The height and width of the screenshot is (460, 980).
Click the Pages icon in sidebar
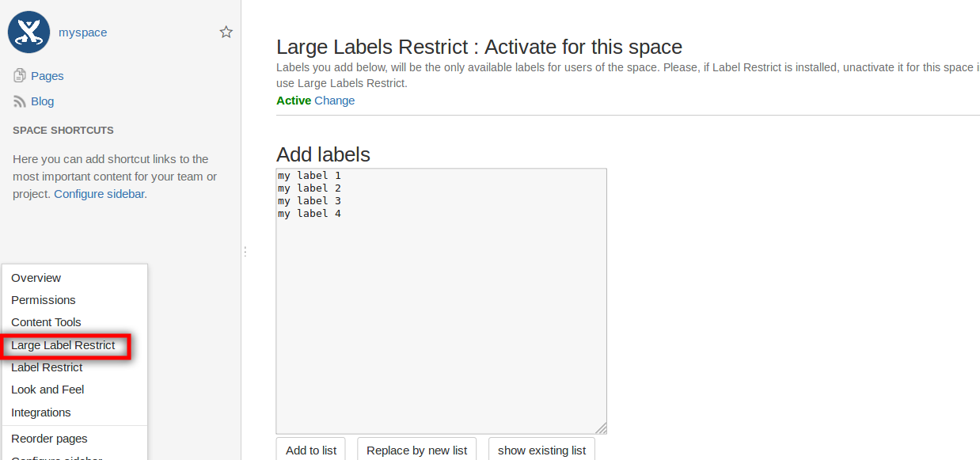click(x=20, y=76)
